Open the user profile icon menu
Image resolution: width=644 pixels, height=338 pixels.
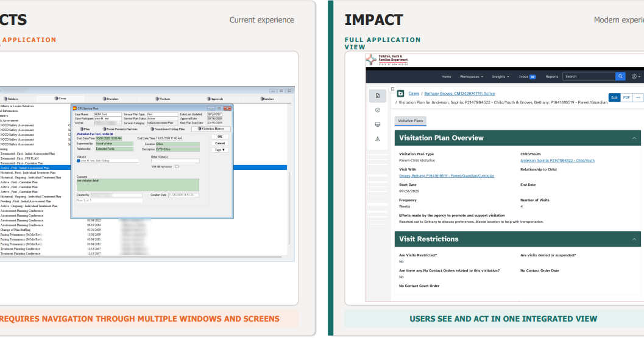pos(636,76)
